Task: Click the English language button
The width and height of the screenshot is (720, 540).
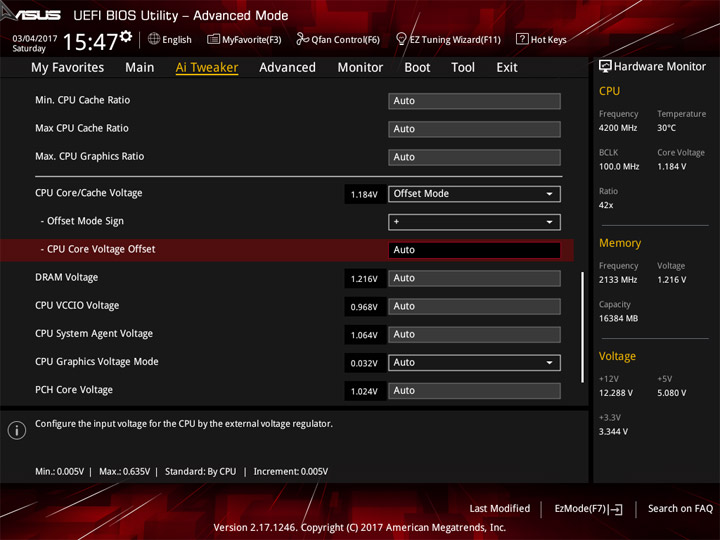Action: pyautogui.click(x=177, y=39)
